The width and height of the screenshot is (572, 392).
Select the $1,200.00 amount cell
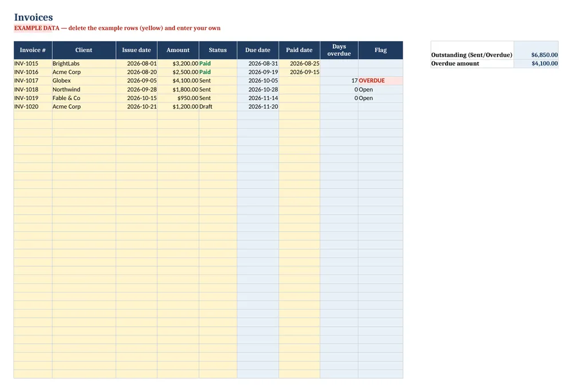178,106
